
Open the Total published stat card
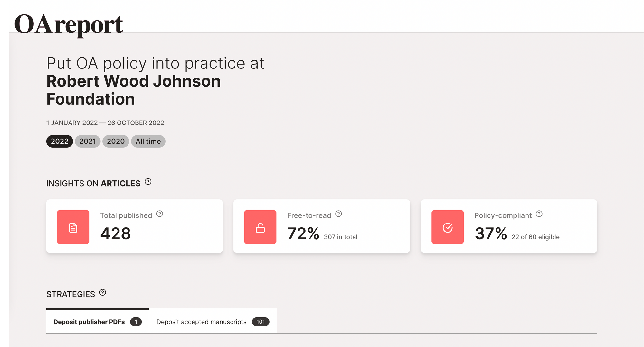coord(134,226)
